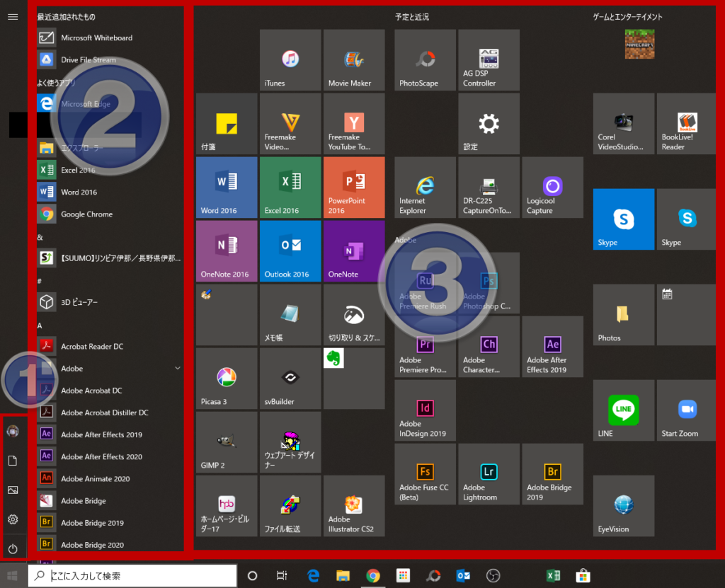Open Drive File Stream from the list
The width and height of the screenshot is (725, 588).
pos(110,59)
